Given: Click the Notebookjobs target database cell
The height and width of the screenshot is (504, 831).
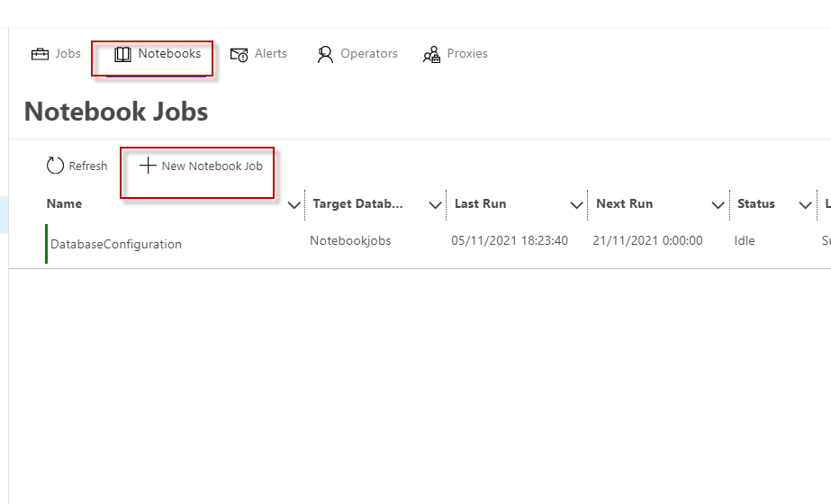Looking at the screenshot, I should coord(350,241).
